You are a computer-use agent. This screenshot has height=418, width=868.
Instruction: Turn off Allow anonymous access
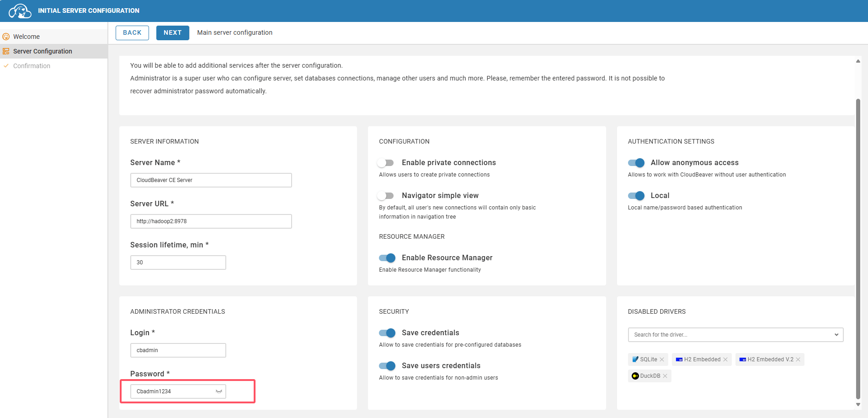tap(636, 163)
